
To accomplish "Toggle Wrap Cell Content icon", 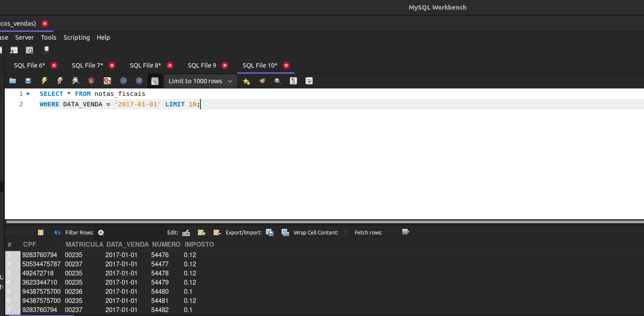I will 346,233.
